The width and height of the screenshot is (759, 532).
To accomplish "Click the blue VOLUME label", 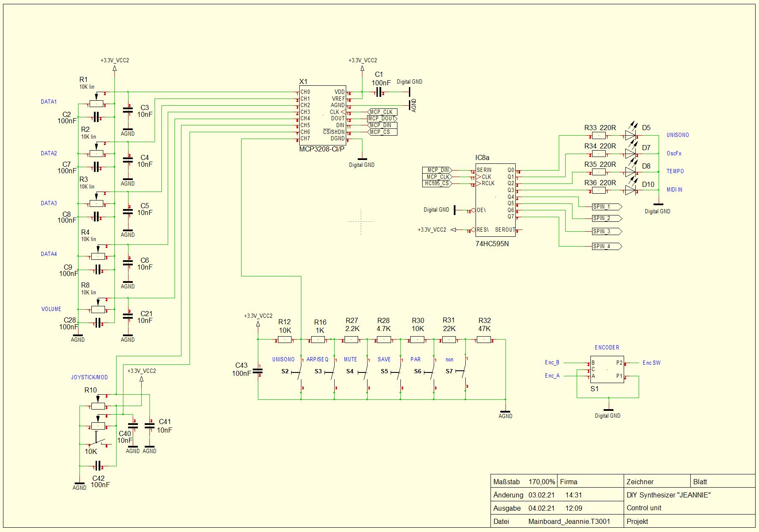I will point(51,309).
